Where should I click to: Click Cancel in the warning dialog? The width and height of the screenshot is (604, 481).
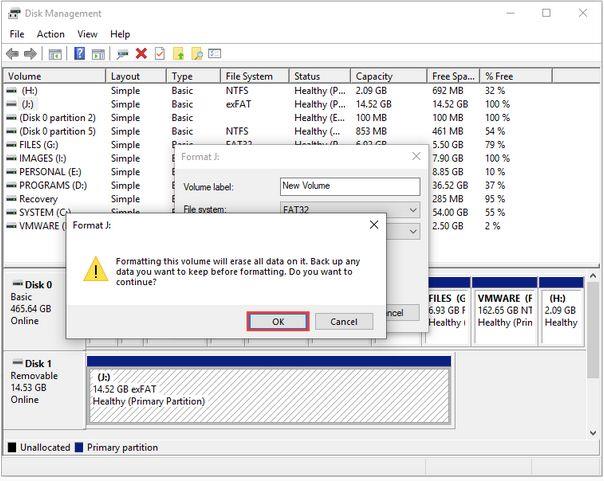click(344, 322)
